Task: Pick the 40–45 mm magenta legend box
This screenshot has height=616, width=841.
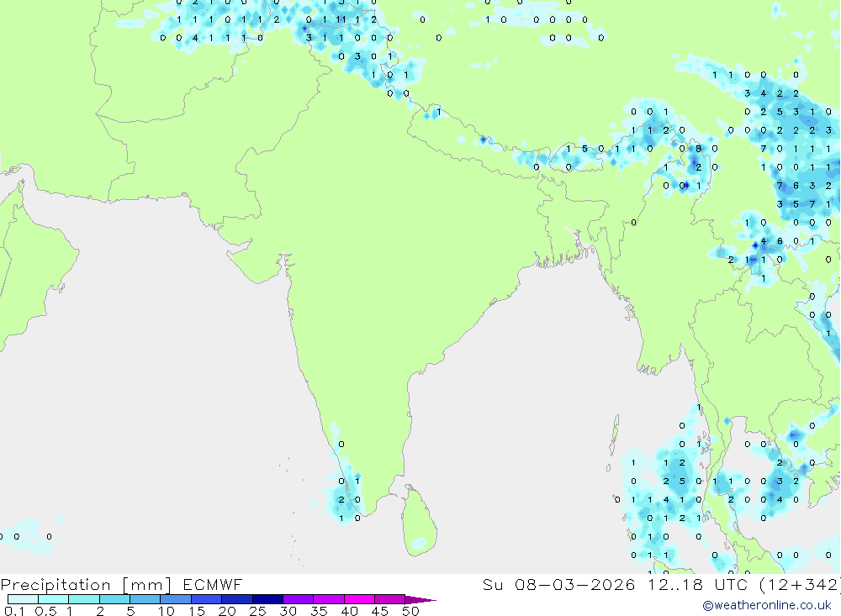Action: tap(359, 599)
